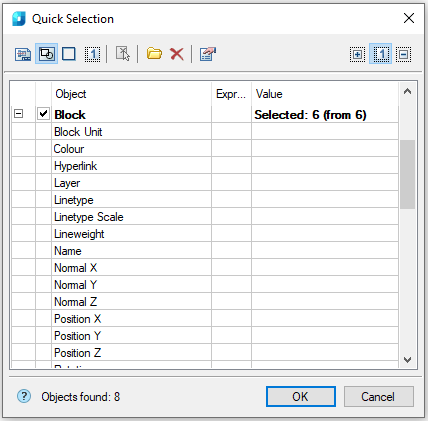This screenshot has width=429, height=421.
Task: Click the vertical scrollbar thumb
Action: tap(407, 174)
